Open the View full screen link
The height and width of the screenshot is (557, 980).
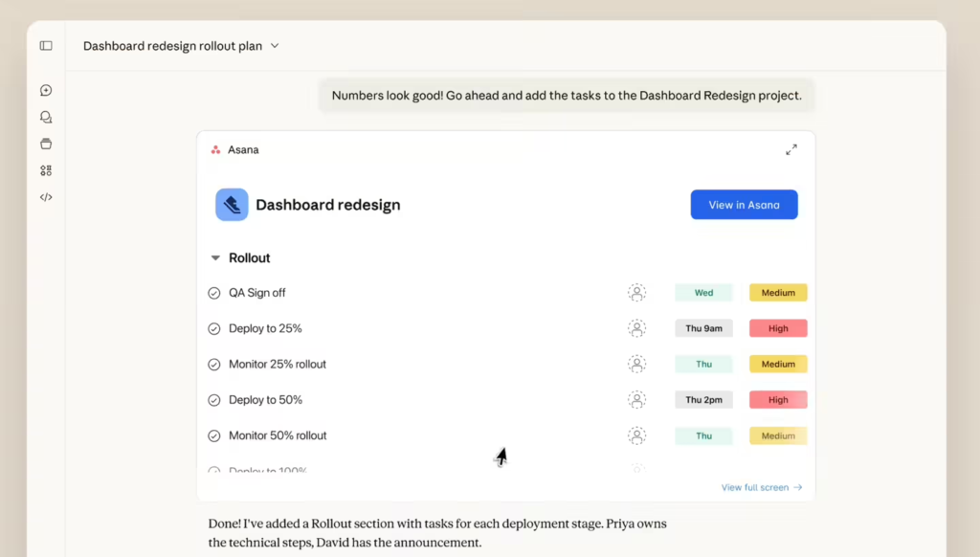point(761,488)
